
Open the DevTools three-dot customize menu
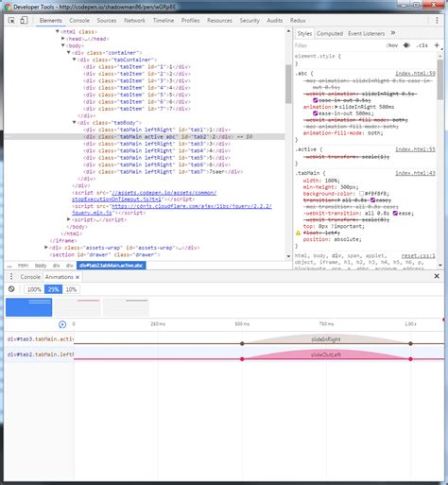pyautogui.click(x=437, y=21)
